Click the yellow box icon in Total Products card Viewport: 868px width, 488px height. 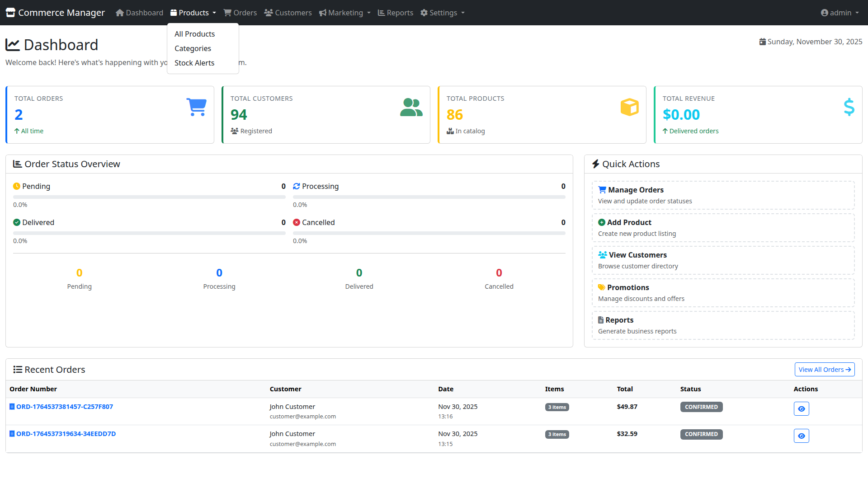[x=629, y=107]
